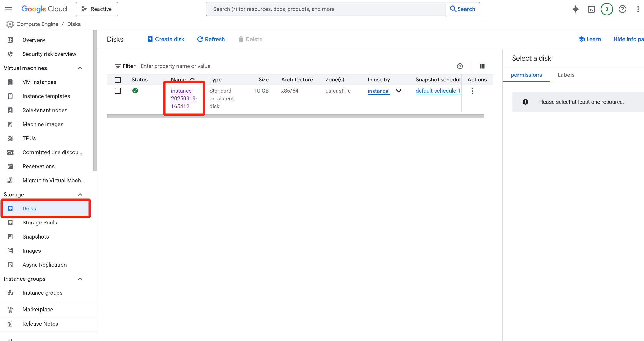Open the Reactive project selector
Image resolution: width=644 pixels, height=341 pixels.
(x=97, y=9)
